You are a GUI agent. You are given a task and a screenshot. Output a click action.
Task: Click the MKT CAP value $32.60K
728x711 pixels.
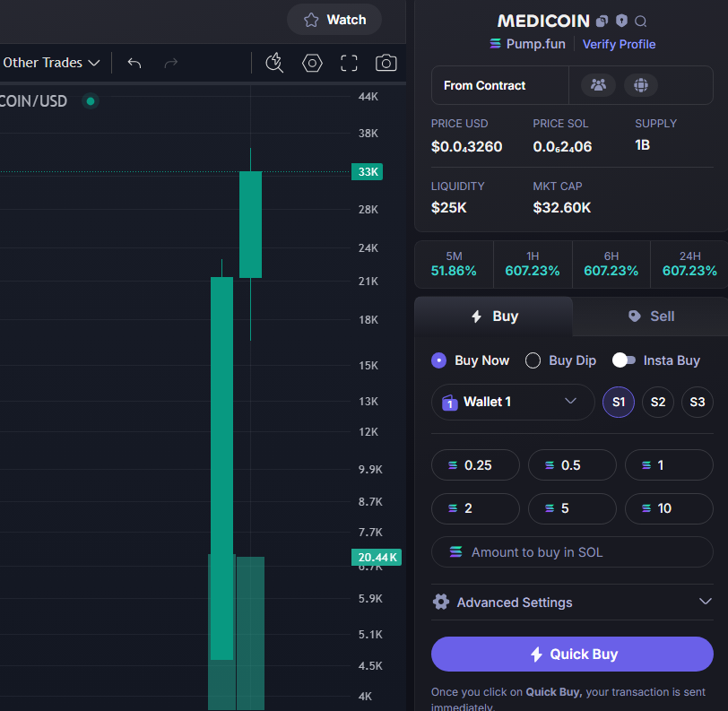click(562, 207)
